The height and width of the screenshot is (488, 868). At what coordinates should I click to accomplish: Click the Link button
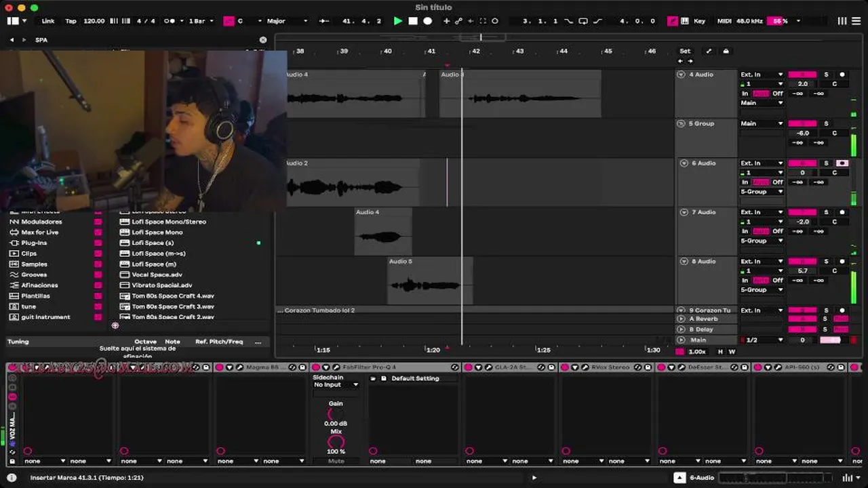pyautogui.click(x=48, y=21)
